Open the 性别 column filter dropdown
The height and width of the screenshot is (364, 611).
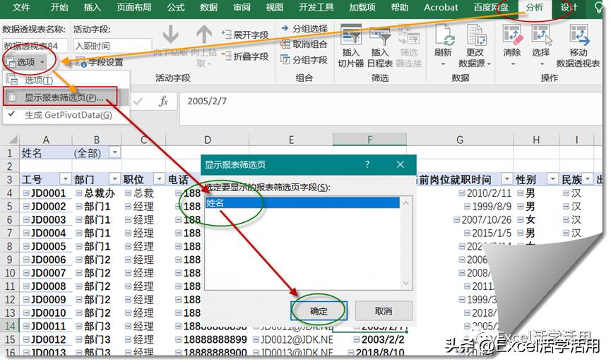[552, 179]
